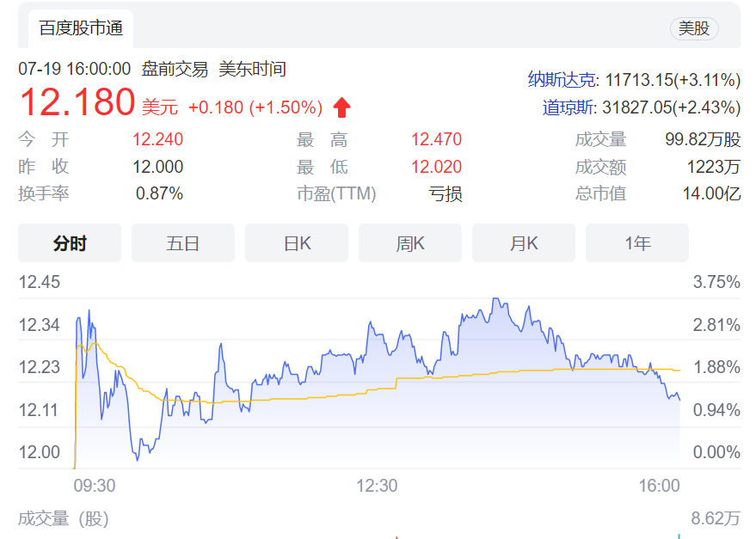Click the 成交量 (股) volume label
The height and width of the screenshot is (539, 756).
(x=64, y=518)
